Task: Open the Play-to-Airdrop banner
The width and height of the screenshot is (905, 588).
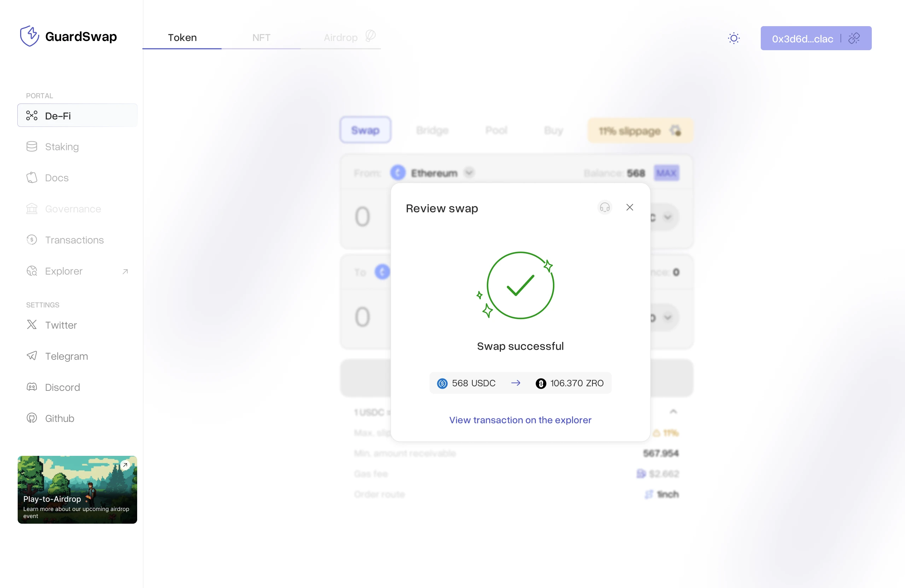Action: coord(77,489)
